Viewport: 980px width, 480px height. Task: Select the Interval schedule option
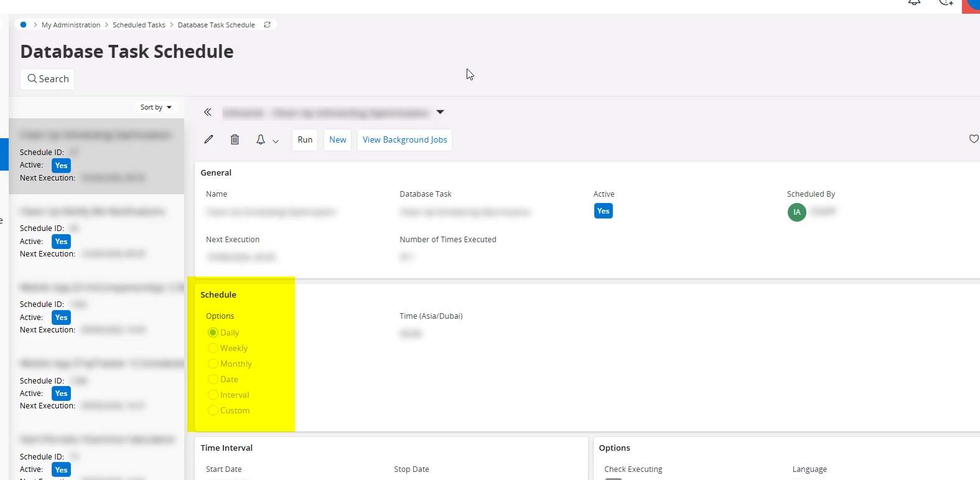click(x=213, y=395)
